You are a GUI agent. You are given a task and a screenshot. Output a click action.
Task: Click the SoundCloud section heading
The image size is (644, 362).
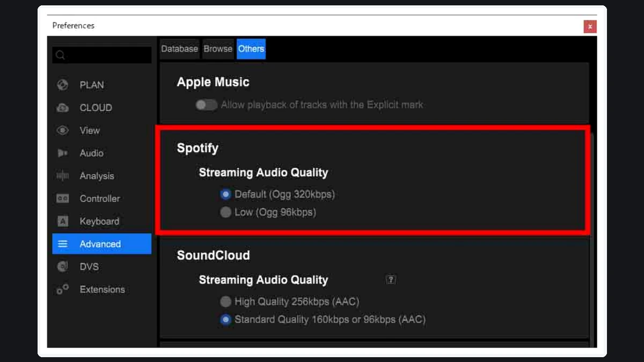(214, 255)
